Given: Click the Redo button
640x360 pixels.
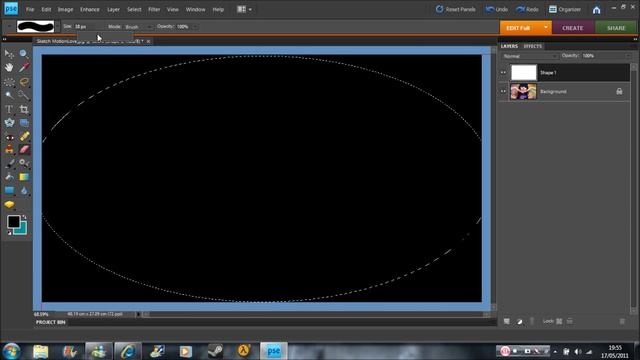Looking at the screenshot, I should click(527, 9).
